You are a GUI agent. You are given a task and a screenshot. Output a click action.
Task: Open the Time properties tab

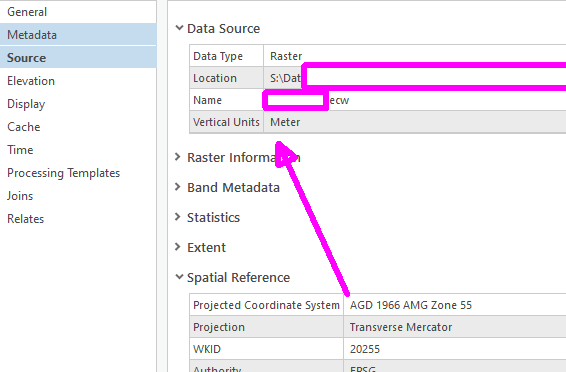(x=20, y=150)
